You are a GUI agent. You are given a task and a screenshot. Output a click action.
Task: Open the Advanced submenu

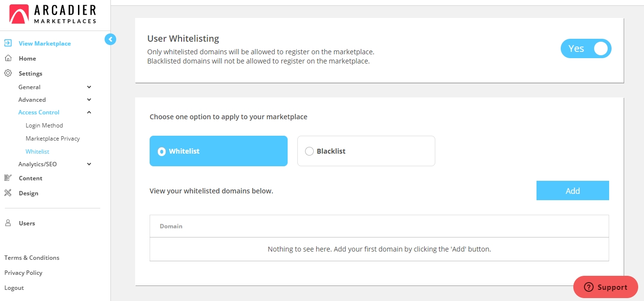click(32, 100)
